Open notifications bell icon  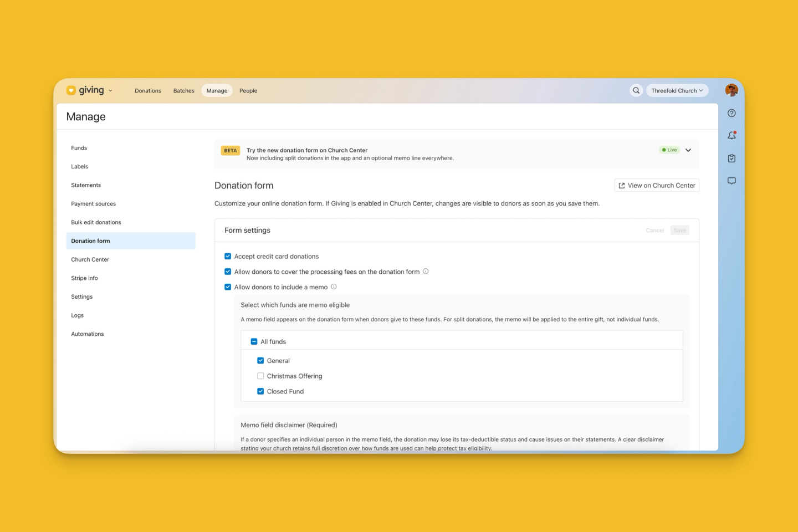click(x=731, y=135)
